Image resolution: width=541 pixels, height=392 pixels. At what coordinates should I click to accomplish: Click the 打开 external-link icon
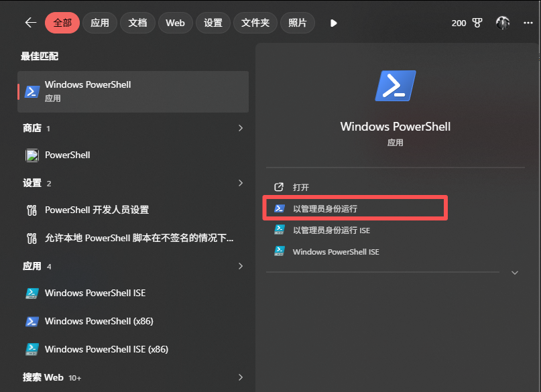pyautogui.click(x=279, y=187)
